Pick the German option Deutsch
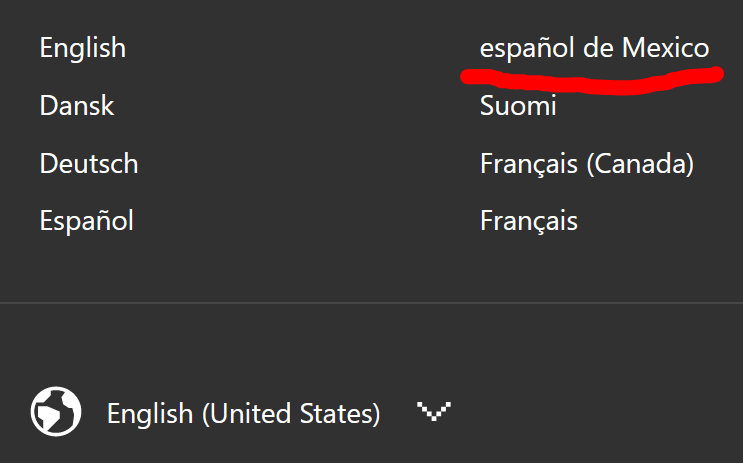The height and width of the screenshot is (463, 743). click(x=89, y=163)
